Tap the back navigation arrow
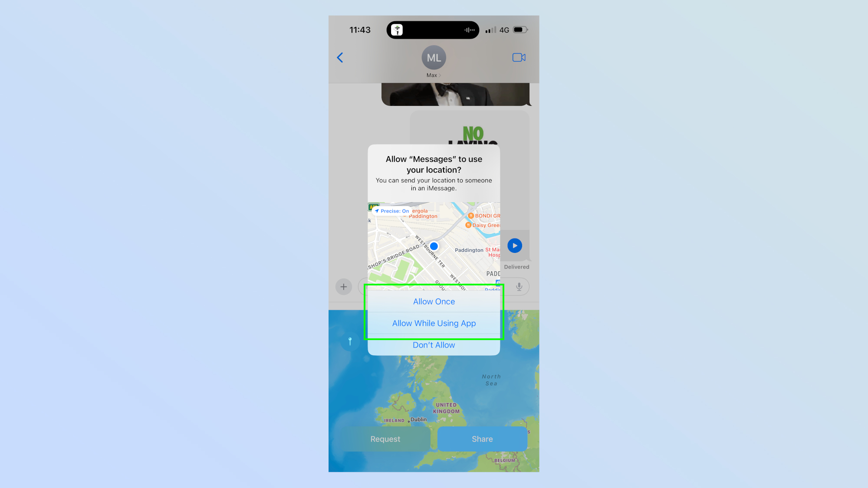Screen dimensions: 868x488 pos(340,57)
